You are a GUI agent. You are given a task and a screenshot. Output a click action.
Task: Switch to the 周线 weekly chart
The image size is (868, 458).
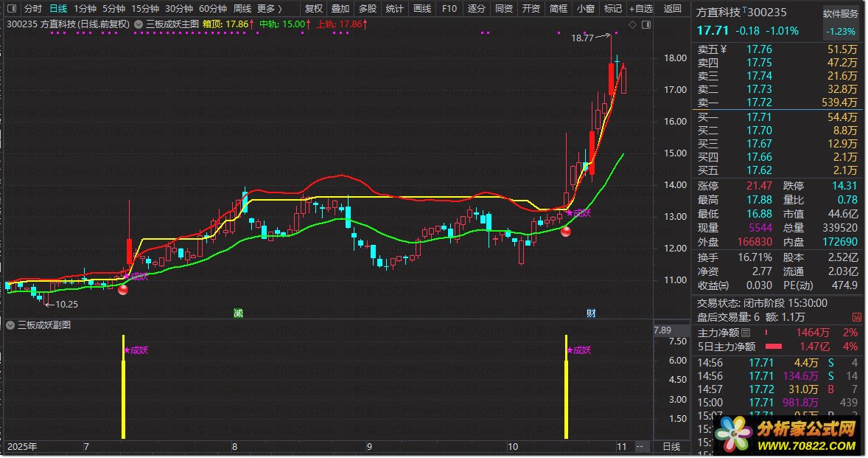click(x=242, y=9)
